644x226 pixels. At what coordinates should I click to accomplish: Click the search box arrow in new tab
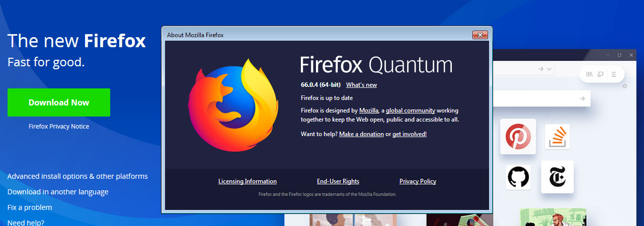pos(582,98)
